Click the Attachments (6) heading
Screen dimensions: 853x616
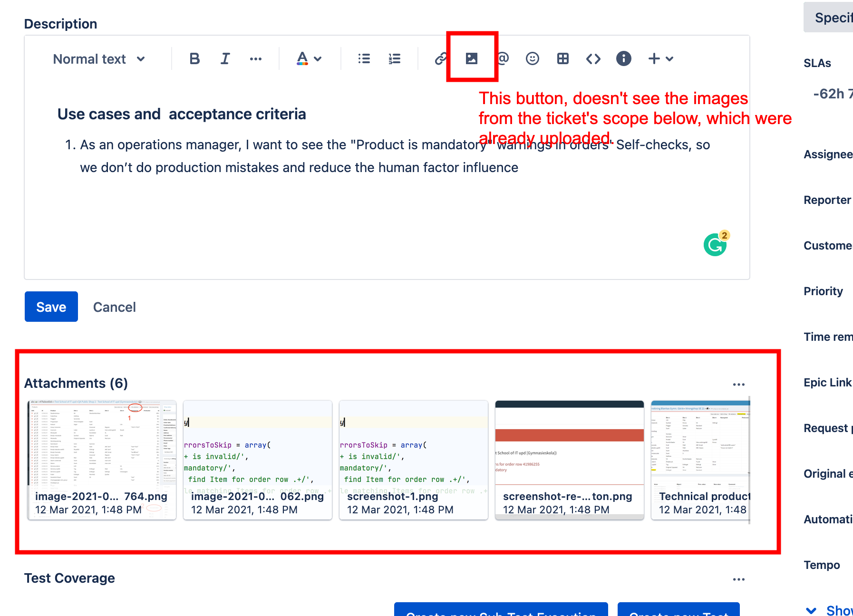(76, 383)
